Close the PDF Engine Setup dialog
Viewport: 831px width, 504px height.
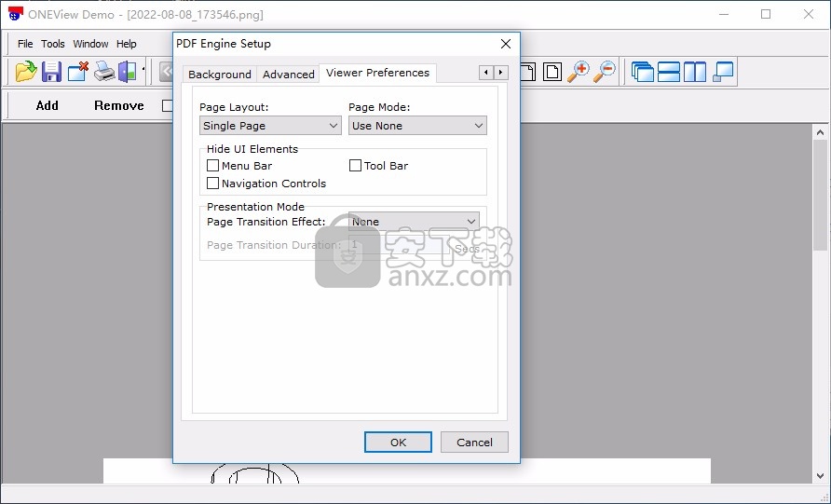[506, 44]
